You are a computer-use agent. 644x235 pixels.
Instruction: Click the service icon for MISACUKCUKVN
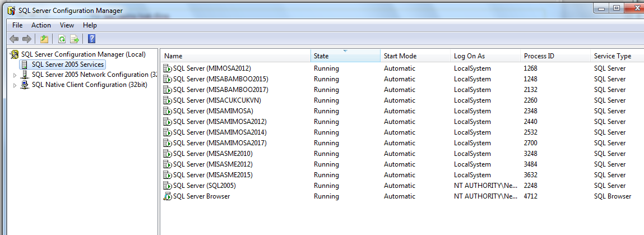[x=167, y=100]
